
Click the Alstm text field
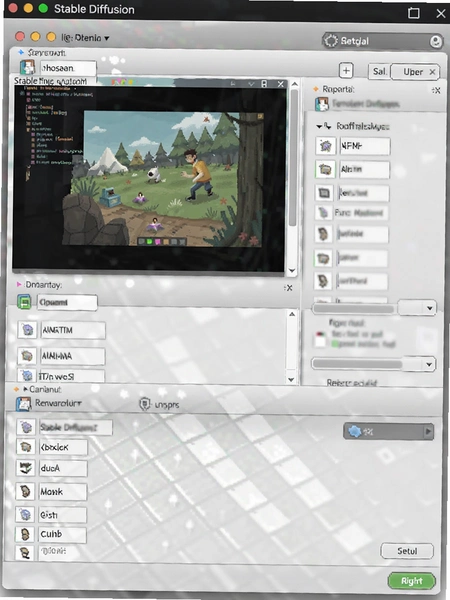[x=364, y=170]
